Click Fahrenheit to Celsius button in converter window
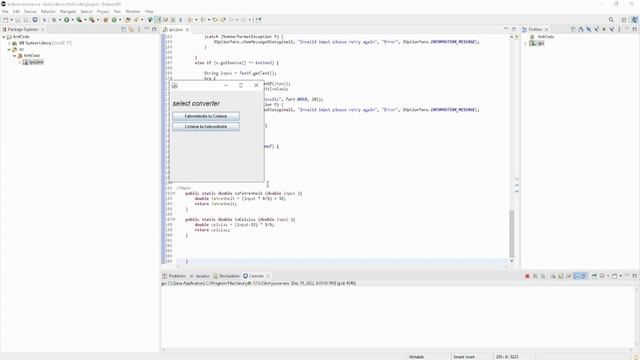The image size is (640, 360). (206, 116)
